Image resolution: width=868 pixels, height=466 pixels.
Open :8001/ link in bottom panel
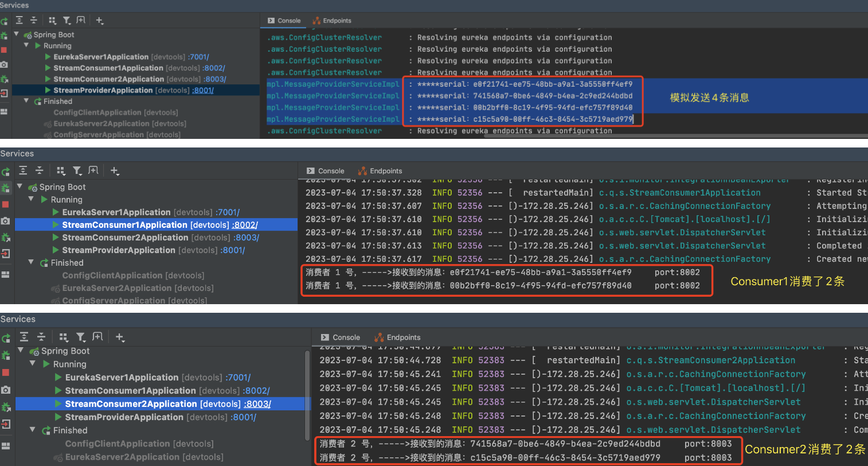coord(244,417)
